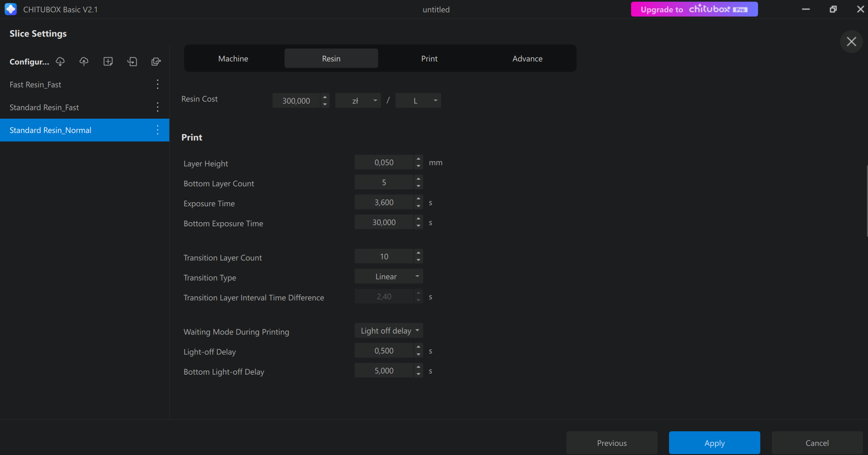The width and height of the screenshot is (868, 455).
Task: Apply the slice settings
Action: 715,443
